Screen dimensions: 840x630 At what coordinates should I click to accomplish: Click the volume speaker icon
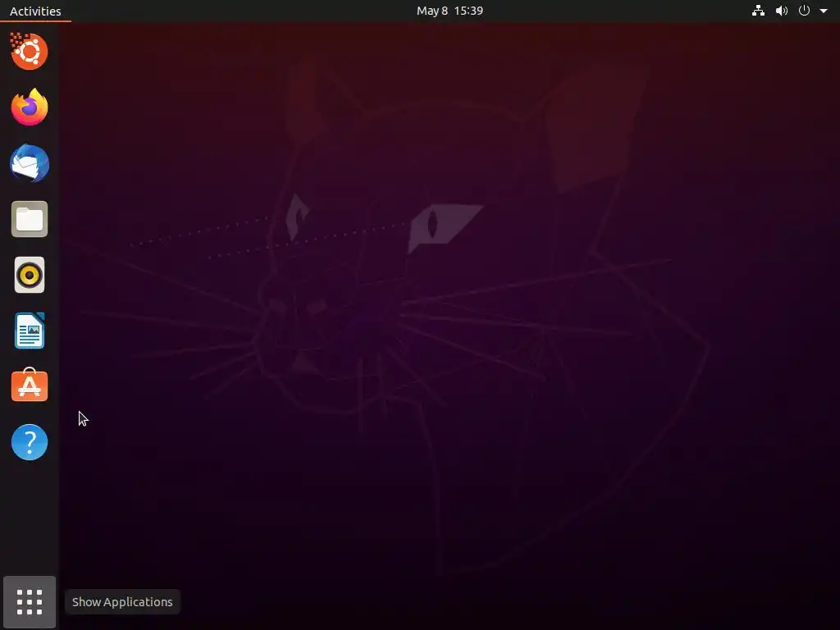click(x=782, y=11)
